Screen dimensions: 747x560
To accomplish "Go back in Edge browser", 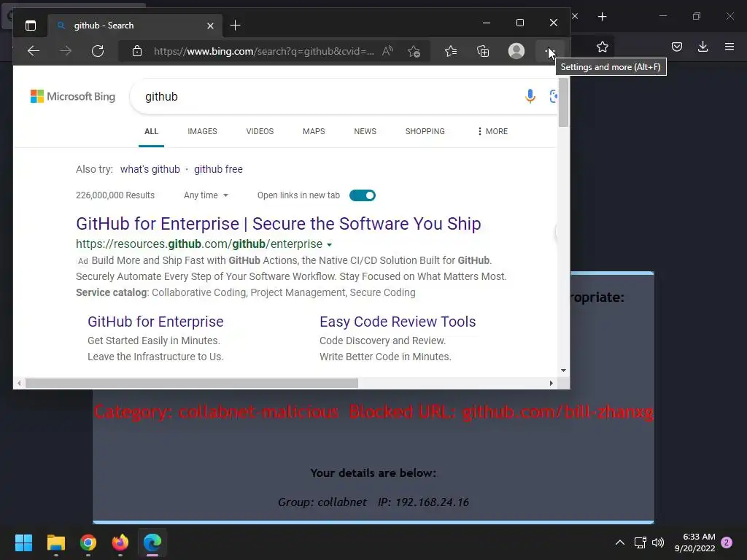I will [x=34, y=51].
